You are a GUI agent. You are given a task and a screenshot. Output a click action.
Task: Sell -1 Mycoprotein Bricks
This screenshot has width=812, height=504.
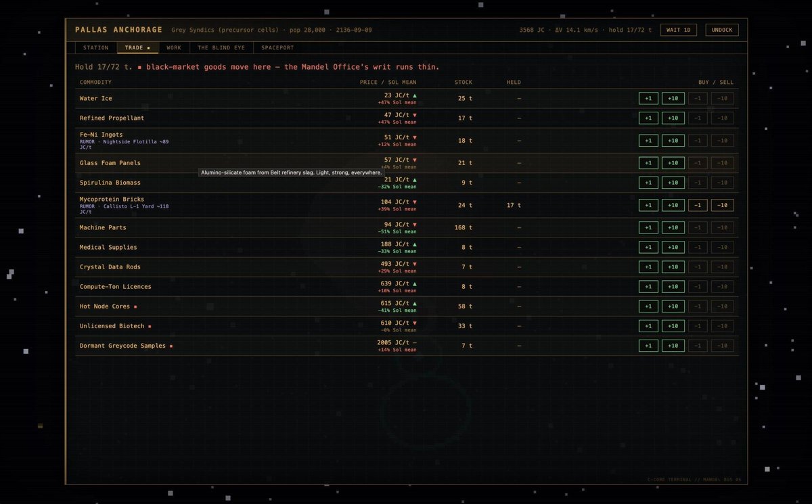click(x=698, y=205)
